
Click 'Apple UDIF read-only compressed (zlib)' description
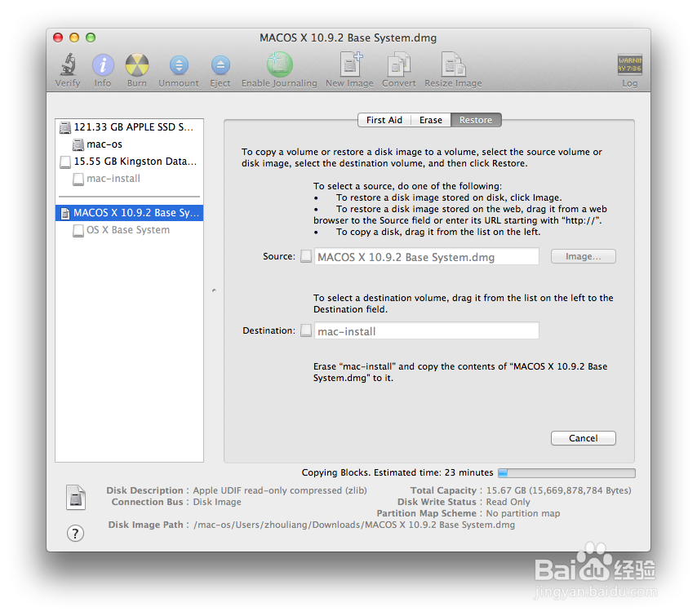click(x=280, y=490)
